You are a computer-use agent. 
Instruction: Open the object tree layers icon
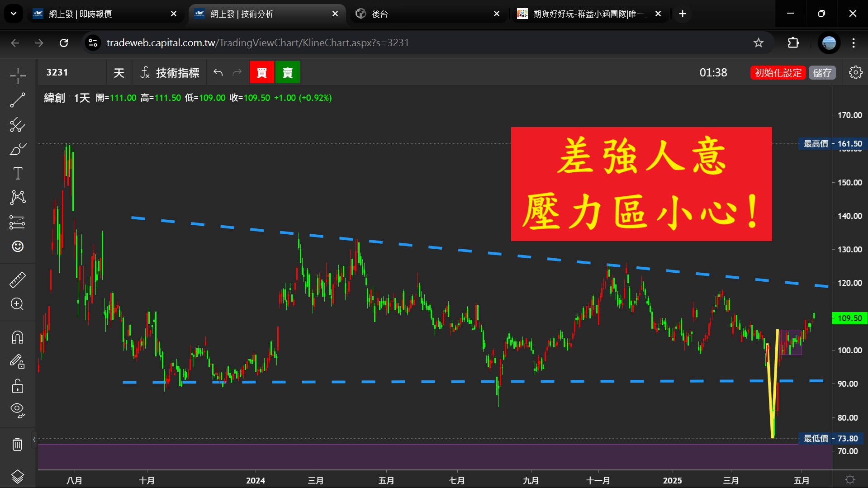pyautogui.click(x=18, y=476)
